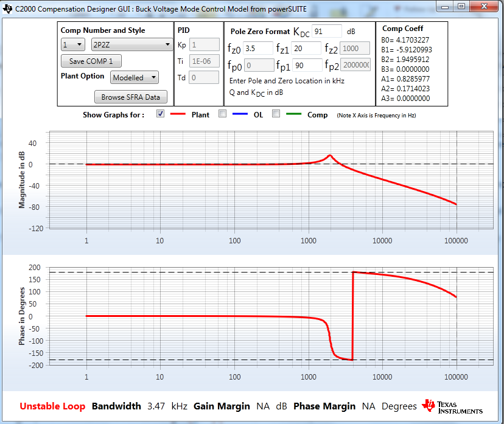Click the fz0 zero frequency field
This screenshot has width=504, height=424.
258,49
